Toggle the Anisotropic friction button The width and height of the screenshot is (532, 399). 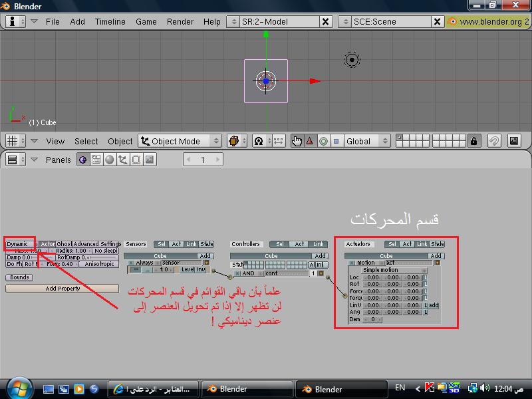click(99, 264)
